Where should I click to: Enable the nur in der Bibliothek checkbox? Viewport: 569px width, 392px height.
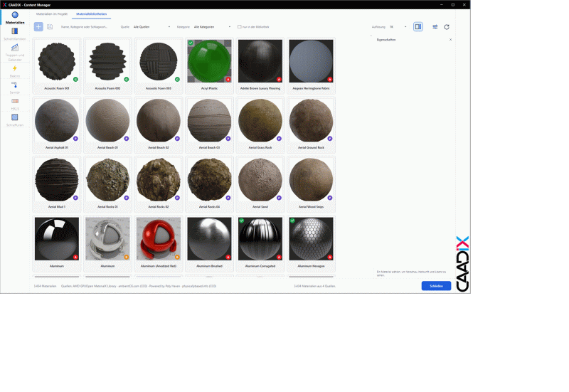240,27
